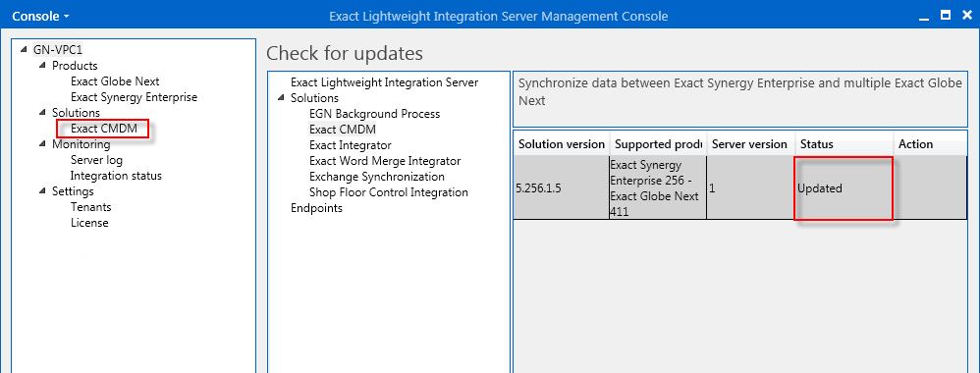Open Integration status
980x373 pixels.
click(x=116, y=176)
